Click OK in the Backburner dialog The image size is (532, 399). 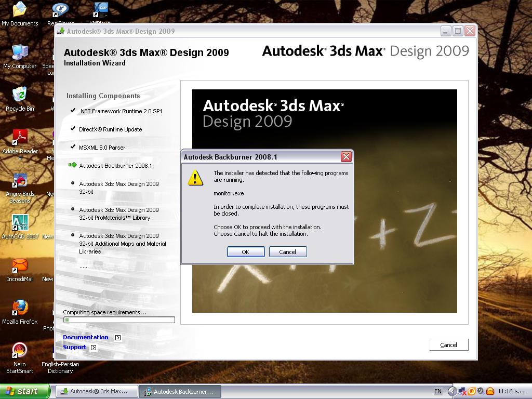(x=245, y=252)
